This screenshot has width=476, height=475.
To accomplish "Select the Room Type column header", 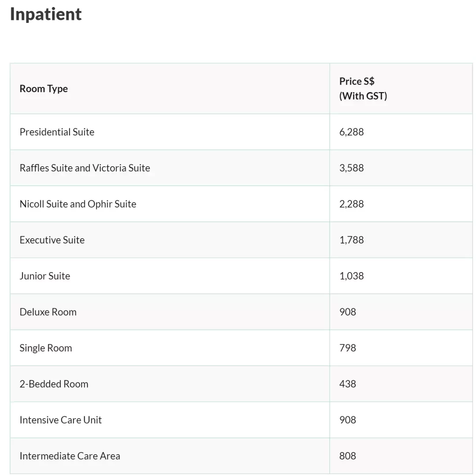I will click(44, 89).
